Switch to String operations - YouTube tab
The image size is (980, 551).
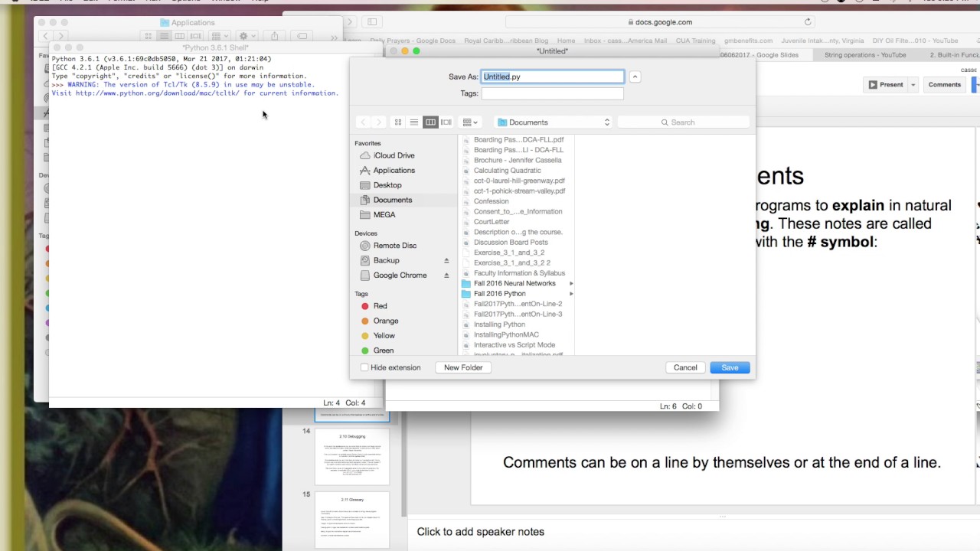coord(865,55)
